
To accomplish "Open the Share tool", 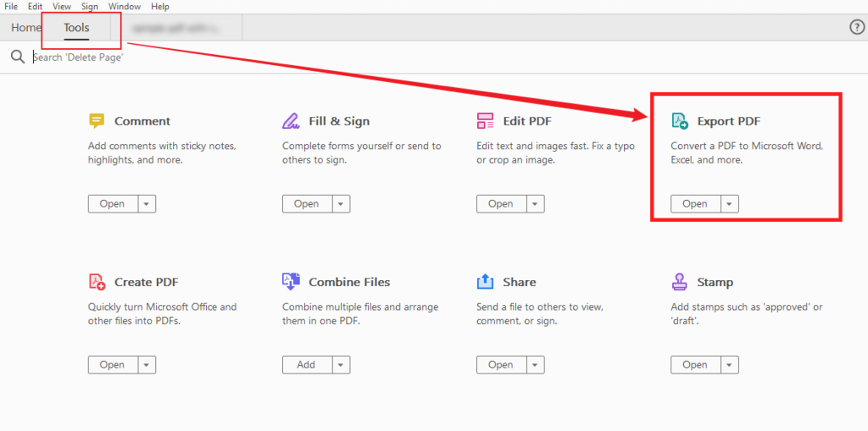I will coord(502,365).
